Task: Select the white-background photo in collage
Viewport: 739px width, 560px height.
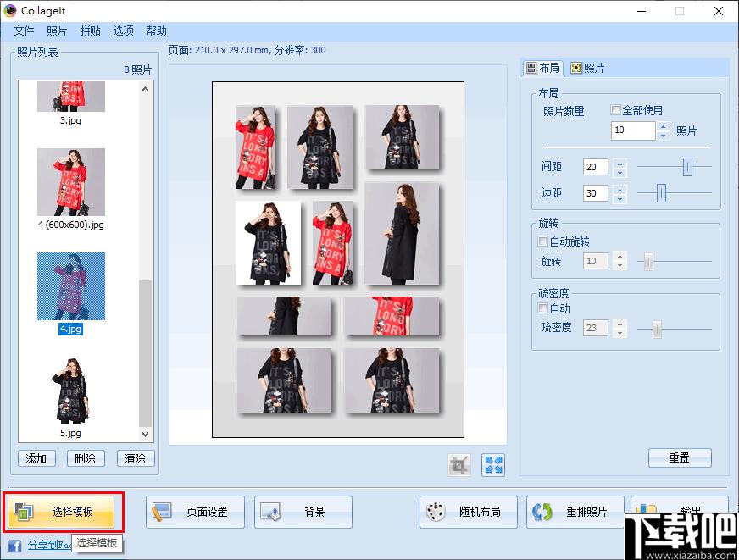Action: tap(268, 243)
